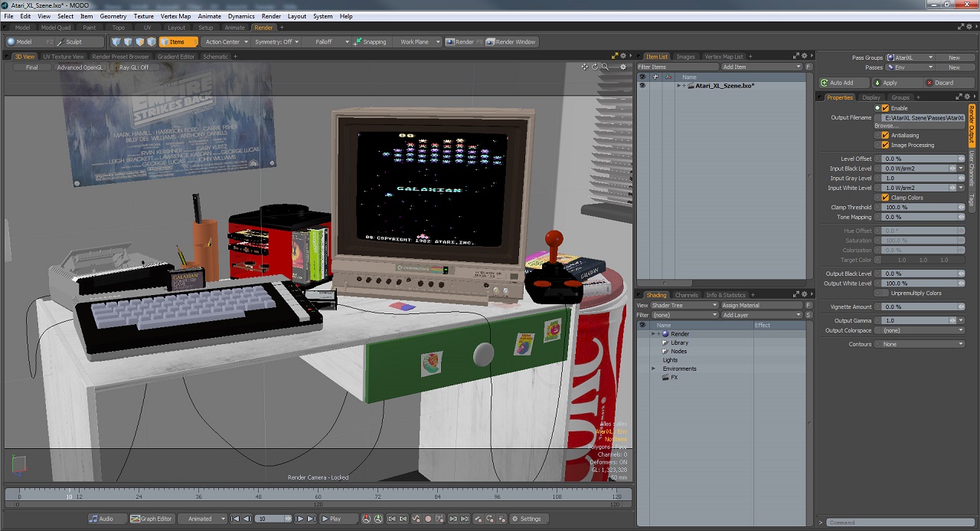Toggle visibility of Render in Shader Tree

642,334
